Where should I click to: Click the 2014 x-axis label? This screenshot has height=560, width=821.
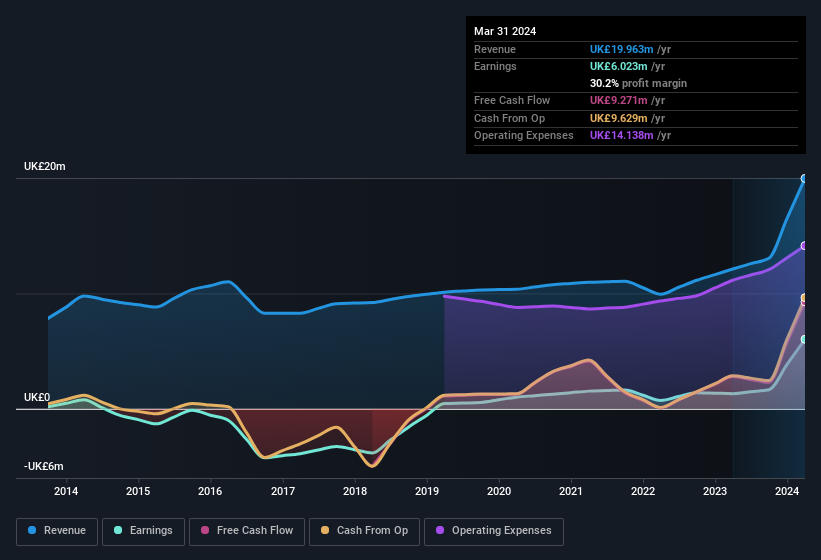66,491
